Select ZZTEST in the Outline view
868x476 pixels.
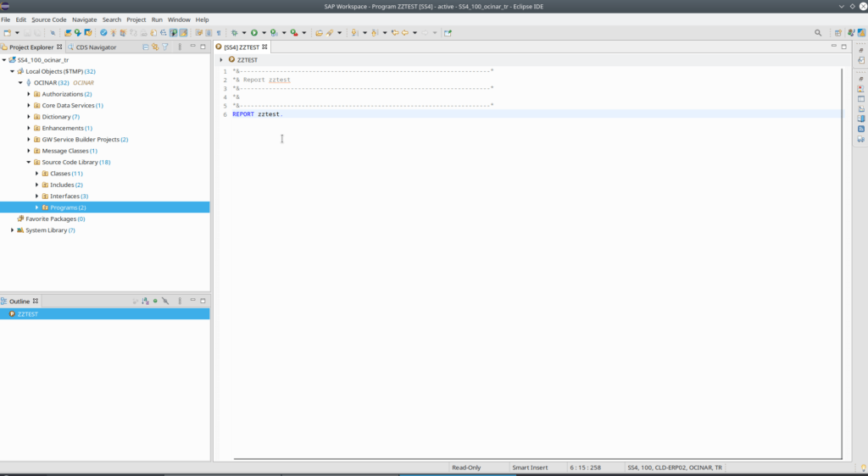104,314
